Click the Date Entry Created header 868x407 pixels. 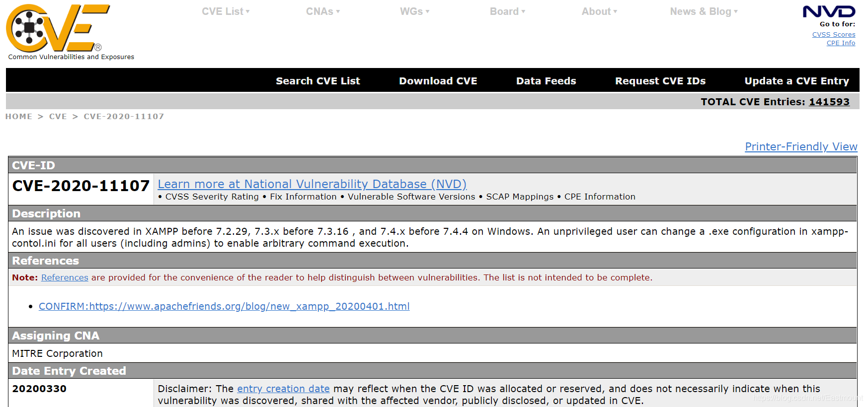coord(433,371)
